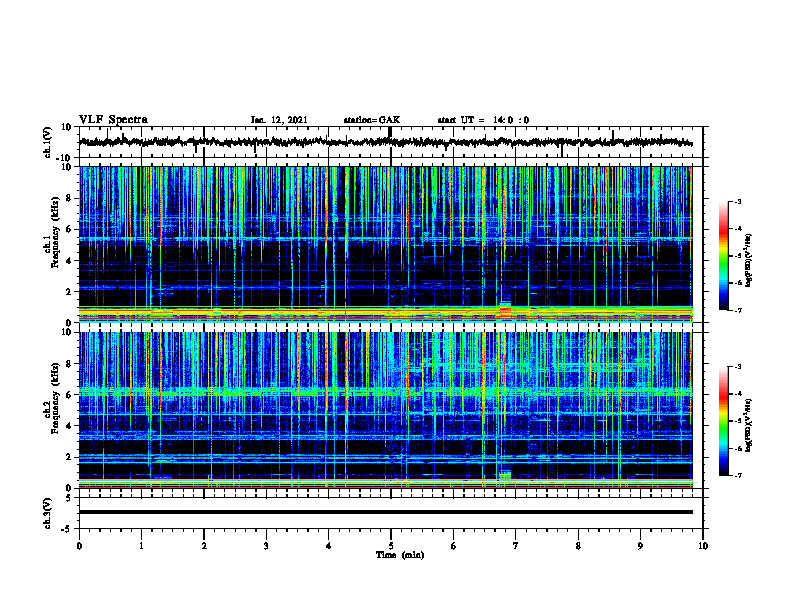Viewport: 792px width, 612px height.
Task: Click the ch.2 colorbar log(PSD) title
Action: coord(749,425)
